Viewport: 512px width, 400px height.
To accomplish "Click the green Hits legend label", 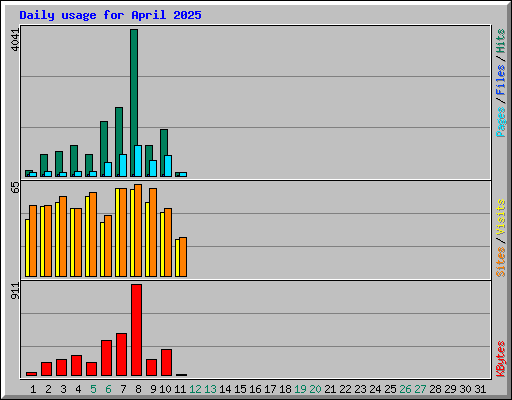I will 501,41.
